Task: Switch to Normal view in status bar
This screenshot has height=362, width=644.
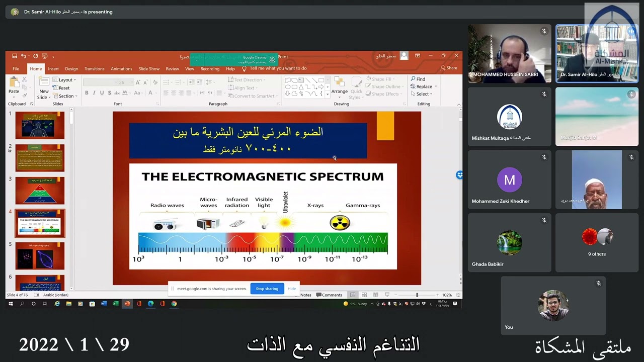Action: (353, 295)
